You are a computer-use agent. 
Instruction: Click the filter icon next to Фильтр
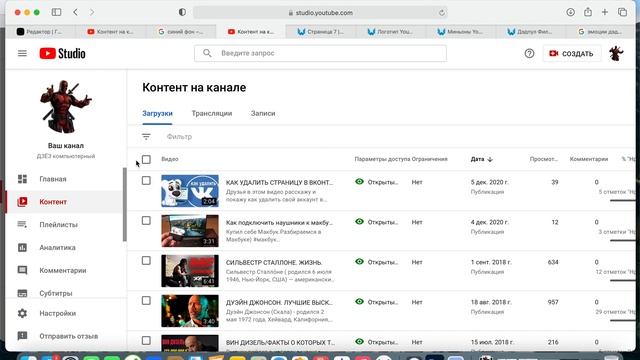coord(146,137)
